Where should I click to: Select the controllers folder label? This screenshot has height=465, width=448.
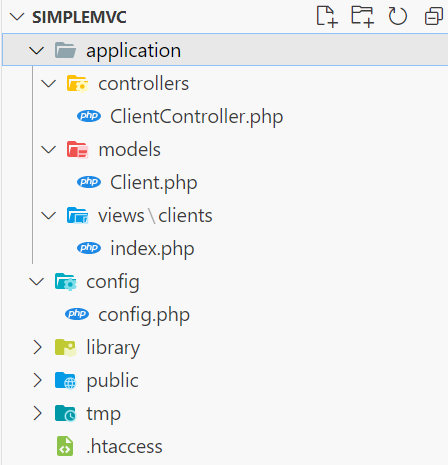[x=144, y=83]
